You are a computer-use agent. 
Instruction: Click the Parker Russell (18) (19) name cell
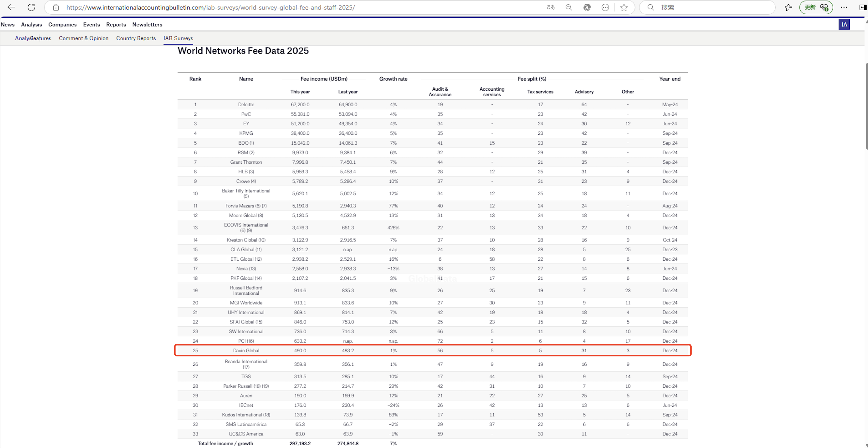pos(246,386)
